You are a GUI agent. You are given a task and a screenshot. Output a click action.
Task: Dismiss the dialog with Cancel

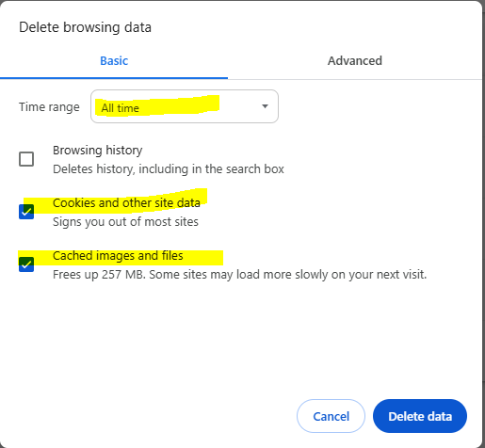coord(331,416)
